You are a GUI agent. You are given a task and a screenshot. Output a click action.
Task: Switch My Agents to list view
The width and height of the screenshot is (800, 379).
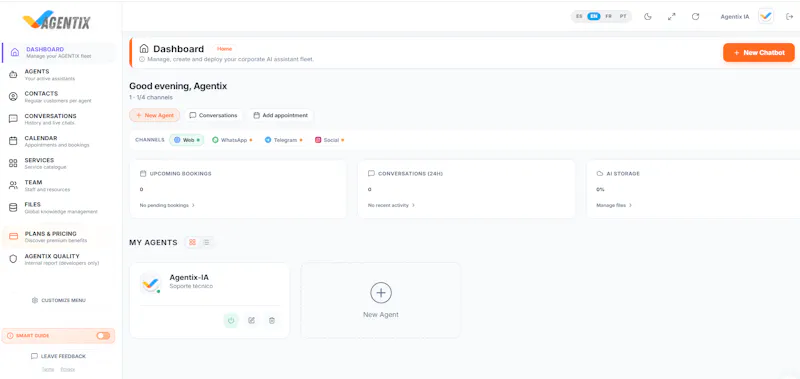(x=207, y=242)
